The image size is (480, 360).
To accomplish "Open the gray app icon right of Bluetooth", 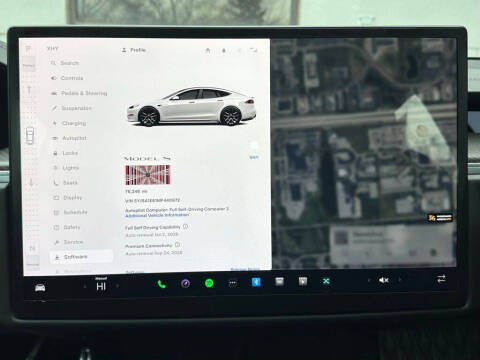I will (x=280, y=282).
